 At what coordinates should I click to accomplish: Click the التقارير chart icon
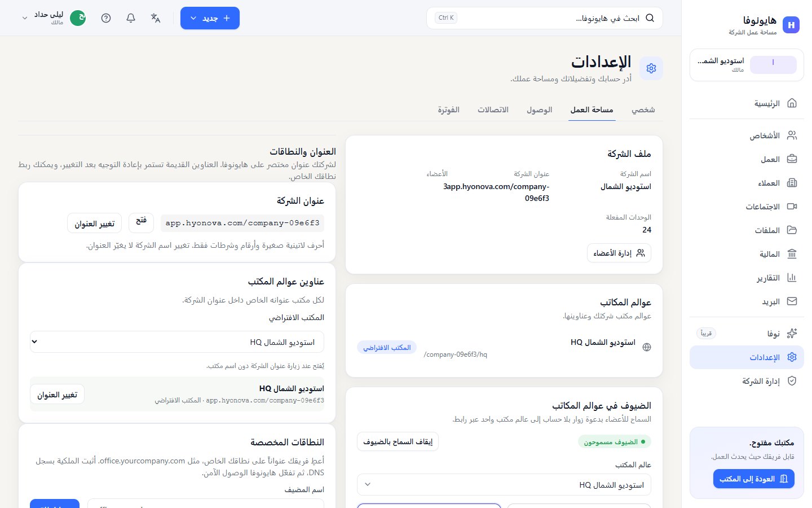coord(792,278)
